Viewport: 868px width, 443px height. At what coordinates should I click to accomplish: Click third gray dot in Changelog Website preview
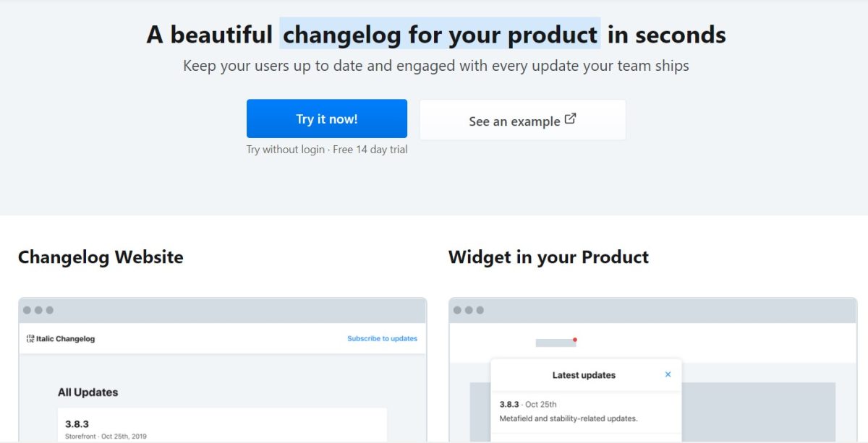pyautogui.click(x=49, y=310)
